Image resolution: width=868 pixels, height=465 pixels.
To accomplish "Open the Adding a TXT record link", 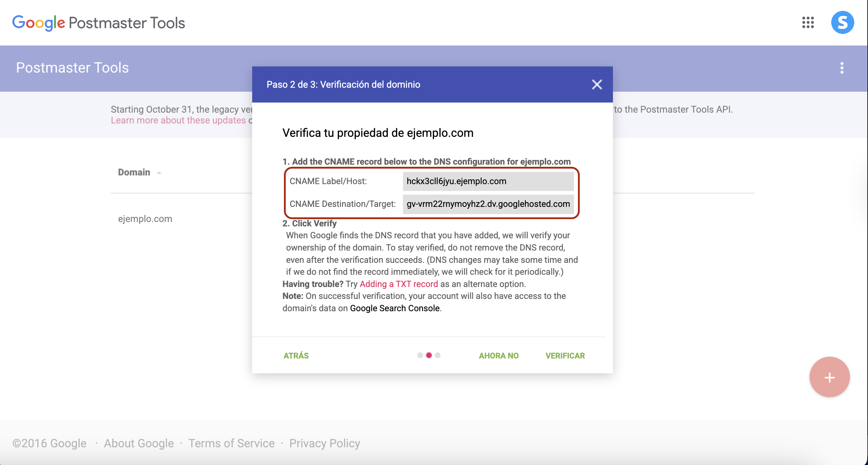I will pos(399,284).
